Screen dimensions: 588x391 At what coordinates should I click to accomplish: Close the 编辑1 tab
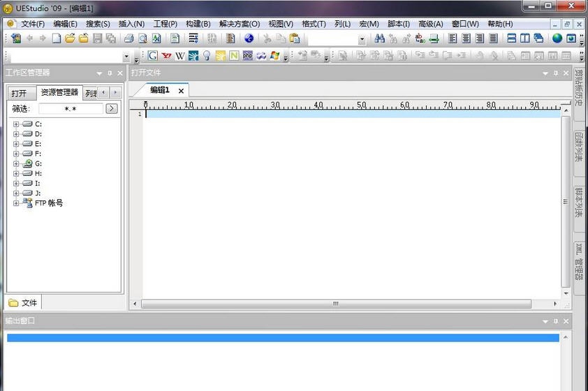click(181, 91)
